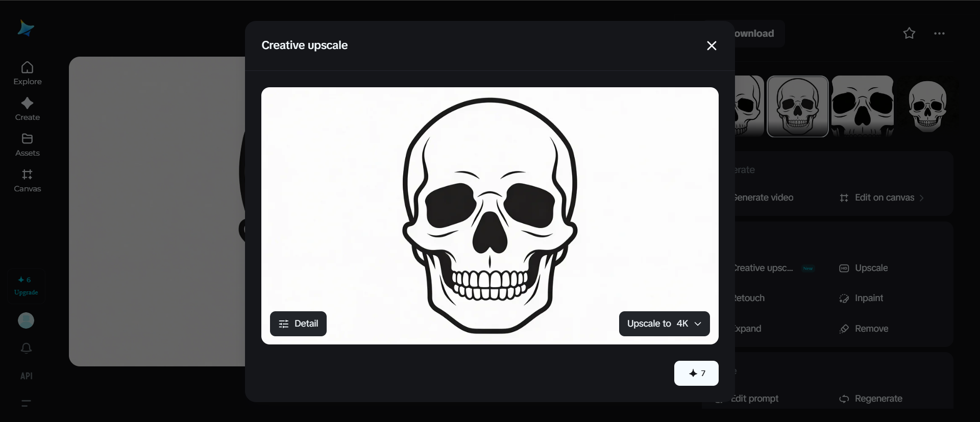Open the three-dot more options menu
The width and height of the screenshot is (980, 422).
tap(939, 33)
